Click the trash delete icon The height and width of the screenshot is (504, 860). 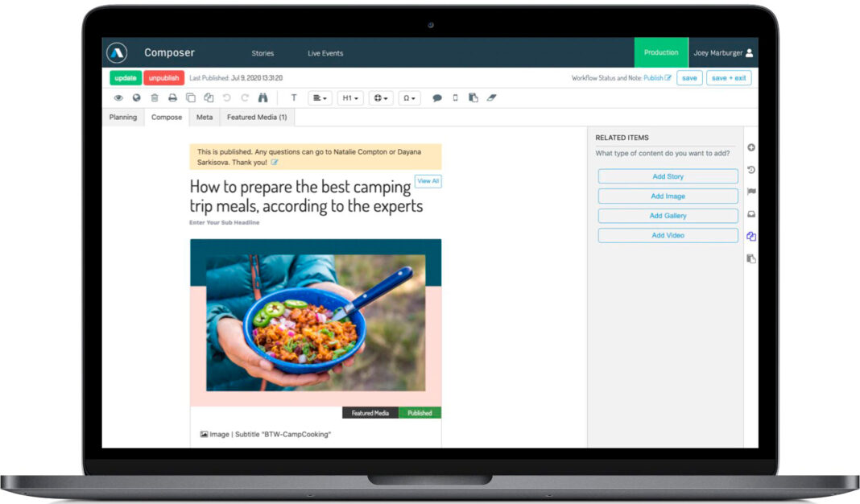click(x=155, y=98)
